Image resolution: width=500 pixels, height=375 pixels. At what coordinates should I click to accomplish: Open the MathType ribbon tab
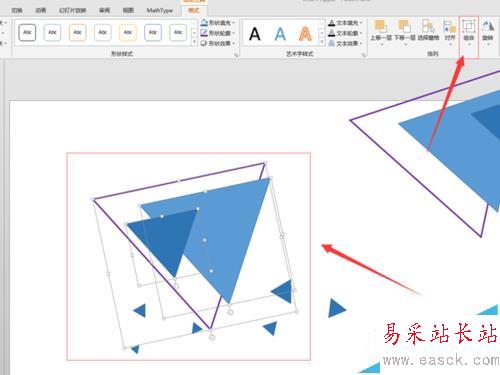[160, 10]
